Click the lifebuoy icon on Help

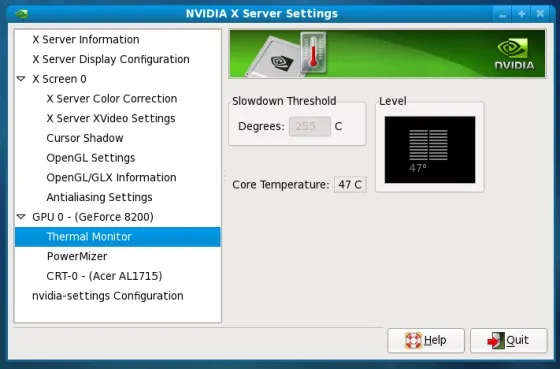pos(413,340)
